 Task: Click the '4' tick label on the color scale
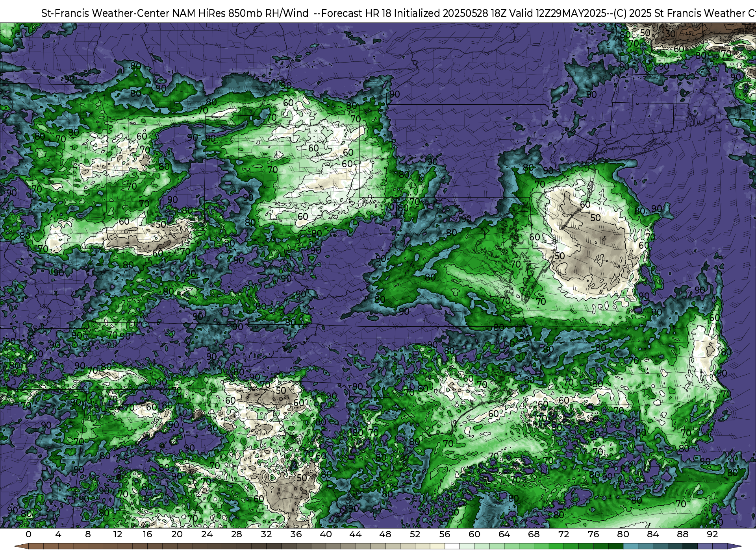coord(58,534)
